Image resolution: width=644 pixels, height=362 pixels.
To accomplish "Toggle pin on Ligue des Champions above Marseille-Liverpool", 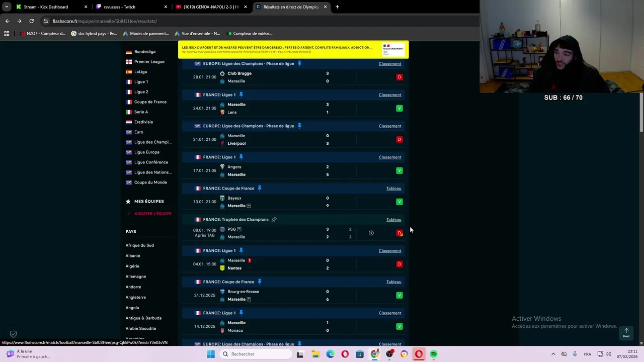I will (299, 126).
